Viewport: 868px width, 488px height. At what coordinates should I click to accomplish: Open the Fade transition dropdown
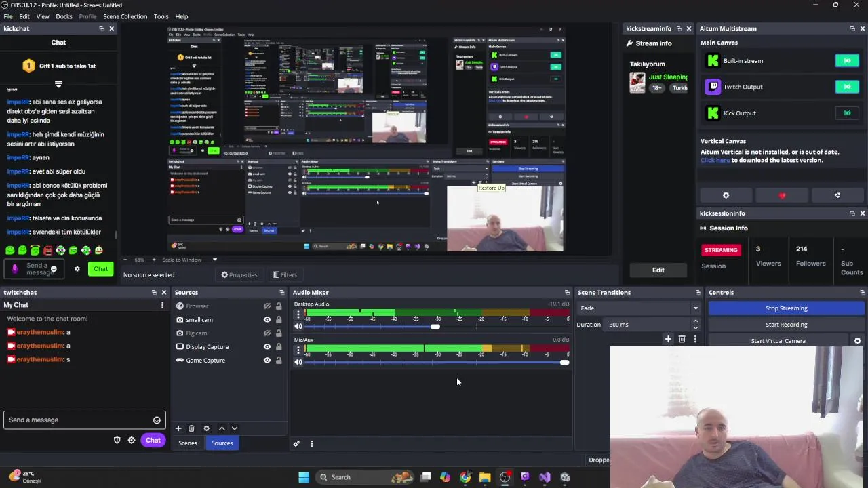tap(638, 308)
